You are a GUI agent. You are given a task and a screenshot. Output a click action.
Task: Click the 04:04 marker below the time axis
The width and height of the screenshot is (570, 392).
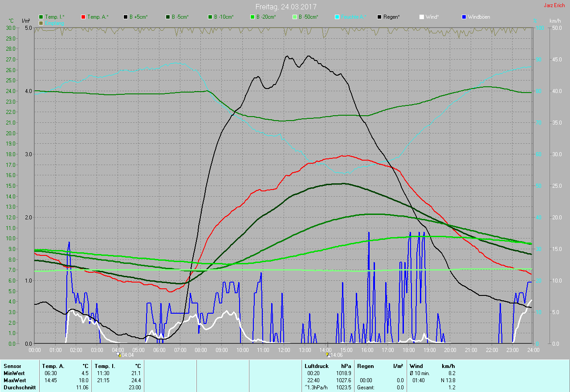[125, 355]
